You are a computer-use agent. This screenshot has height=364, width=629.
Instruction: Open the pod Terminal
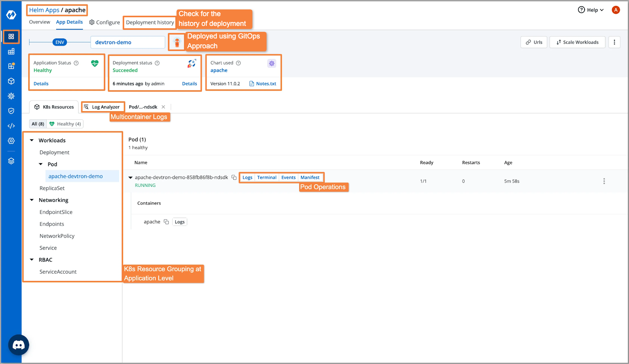pyautogui.click(x=267, y=177)
